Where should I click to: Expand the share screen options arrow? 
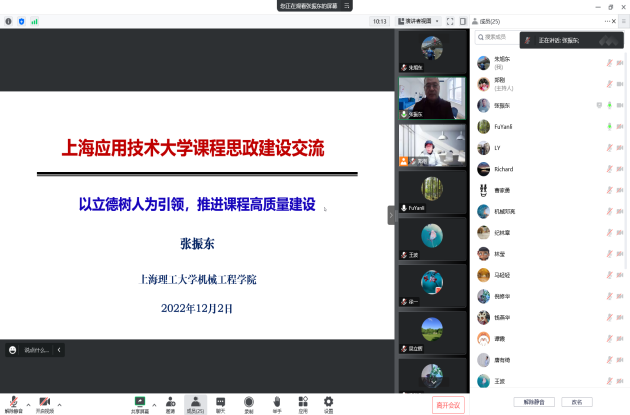(x=154, y=405)
